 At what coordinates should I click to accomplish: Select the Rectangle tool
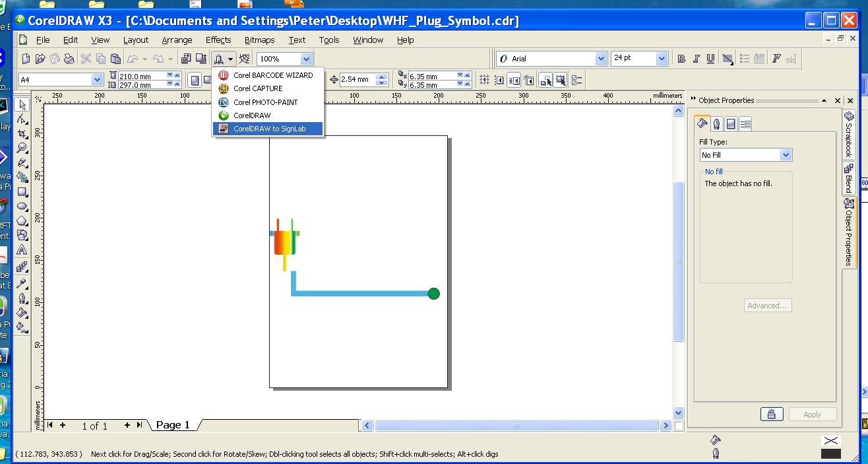tap(22, 191)
